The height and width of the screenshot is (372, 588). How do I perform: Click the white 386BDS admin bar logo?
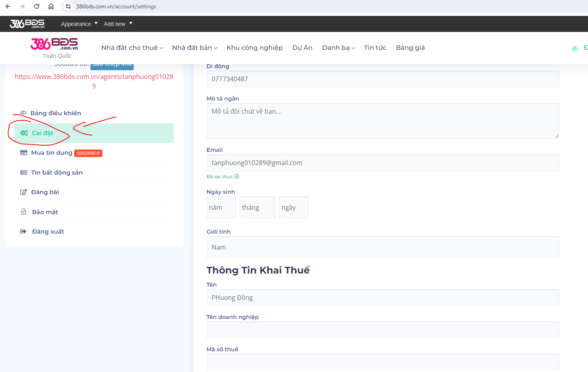tap(27, 24)
